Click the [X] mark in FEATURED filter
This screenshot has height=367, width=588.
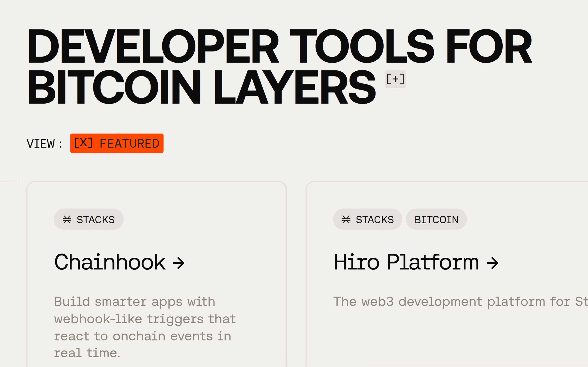[83, 143]
